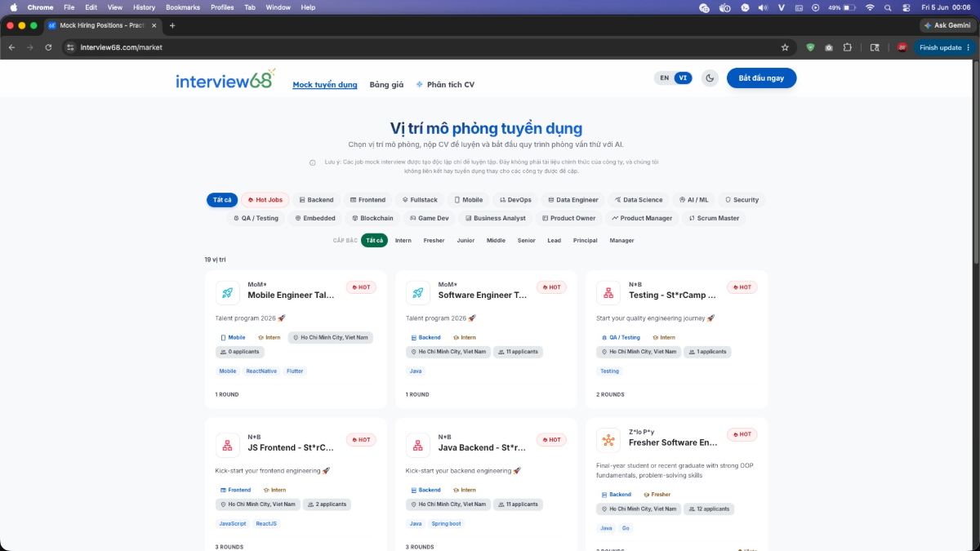Filter by DevOps category
980x551 pixels.
[x=515, y=200]
